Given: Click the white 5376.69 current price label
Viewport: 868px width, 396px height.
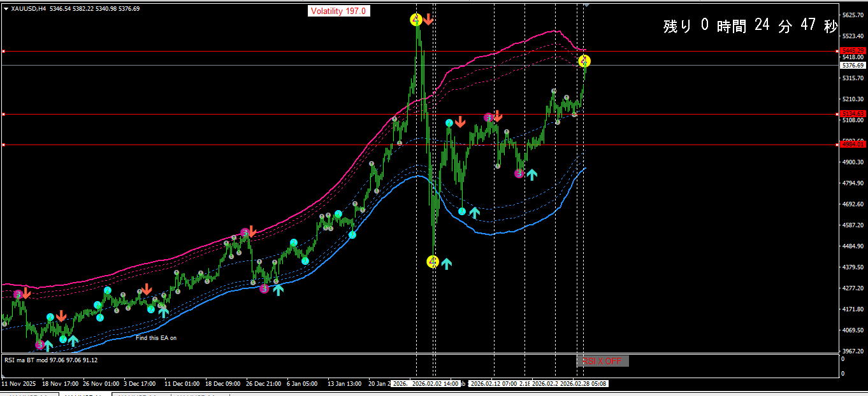Looking at the screenshot, I should [852, 65].
